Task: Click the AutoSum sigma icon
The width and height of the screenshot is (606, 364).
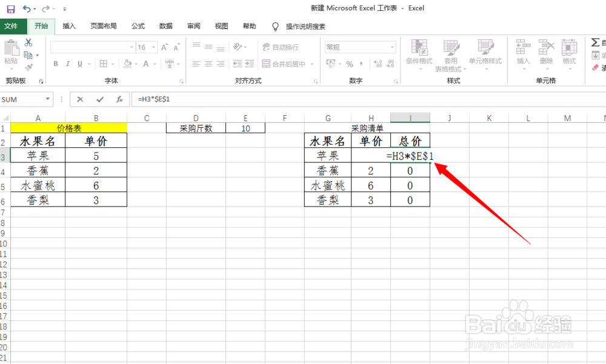Action: (x=595, y=42)
